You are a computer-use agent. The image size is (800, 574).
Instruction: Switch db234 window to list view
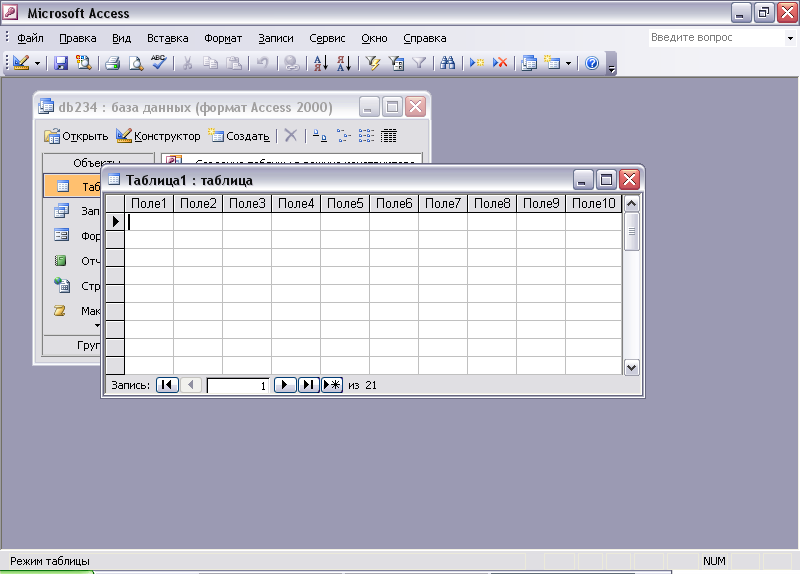366,136
